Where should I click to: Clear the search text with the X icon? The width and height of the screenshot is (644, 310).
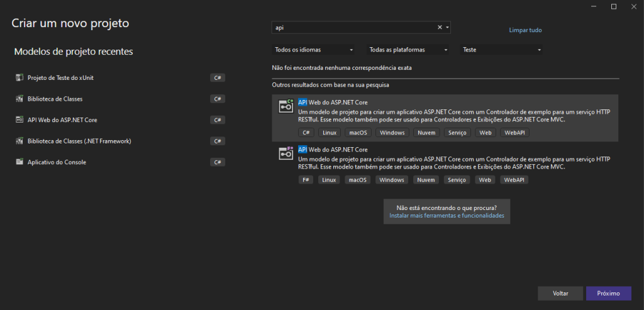pyautogui.click(x=440, y=28)
